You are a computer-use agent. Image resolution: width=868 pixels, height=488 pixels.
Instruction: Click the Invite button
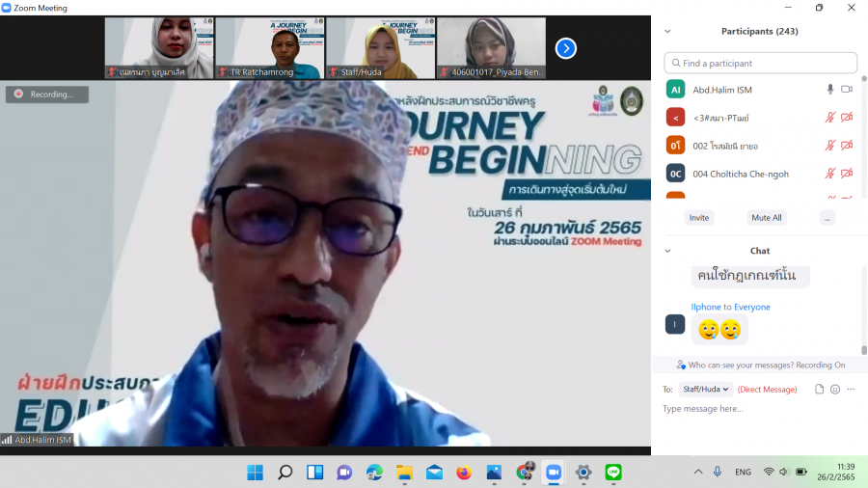(699, 218)
